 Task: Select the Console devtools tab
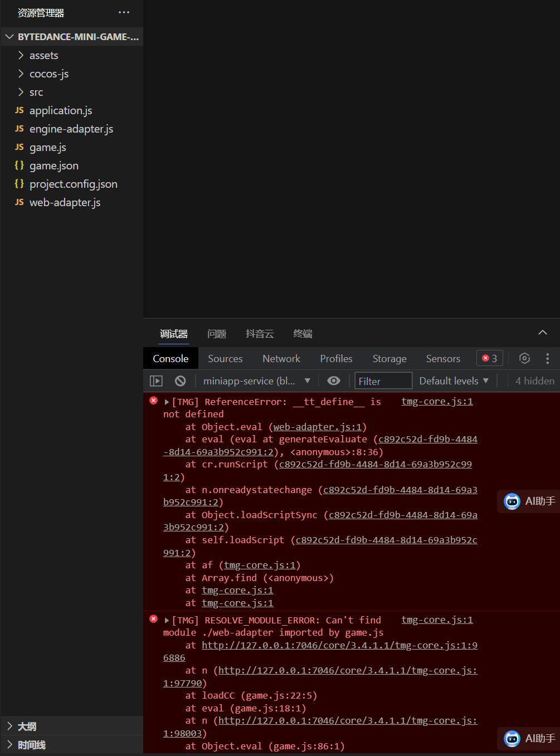pos(171,359)
